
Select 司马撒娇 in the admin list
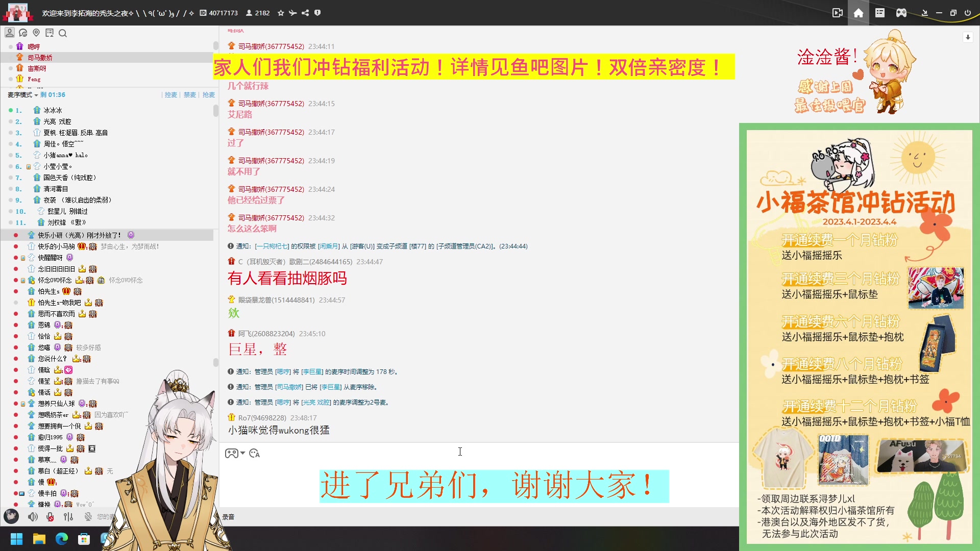(x=40, y=58)
